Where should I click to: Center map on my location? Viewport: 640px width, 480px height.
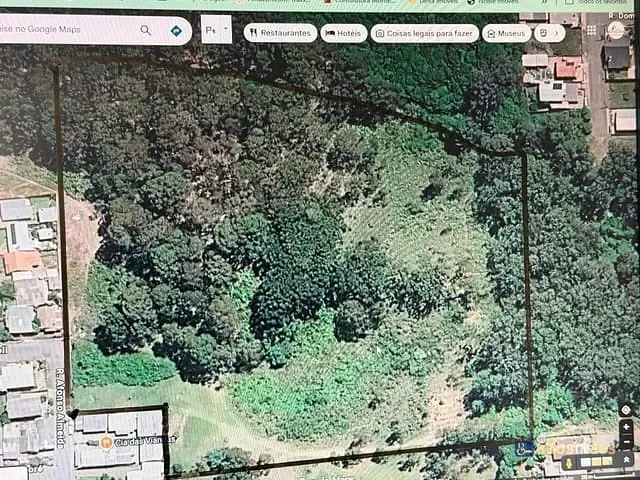[626, 410]
